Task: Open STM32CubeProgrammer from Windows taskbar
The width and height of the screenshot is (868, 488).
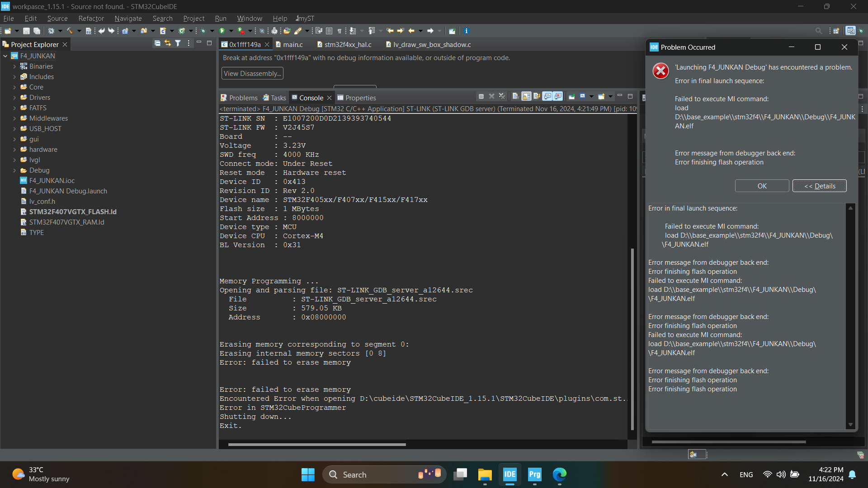Action: [534, 474]
